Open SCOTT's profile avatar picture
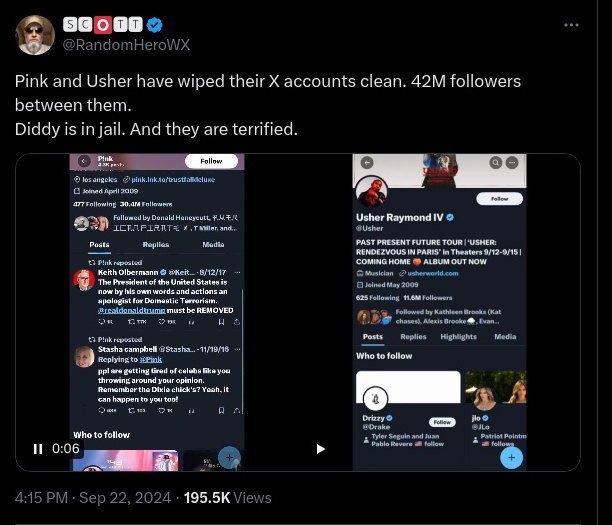612x525 pixels. click(x=35, y=35)
